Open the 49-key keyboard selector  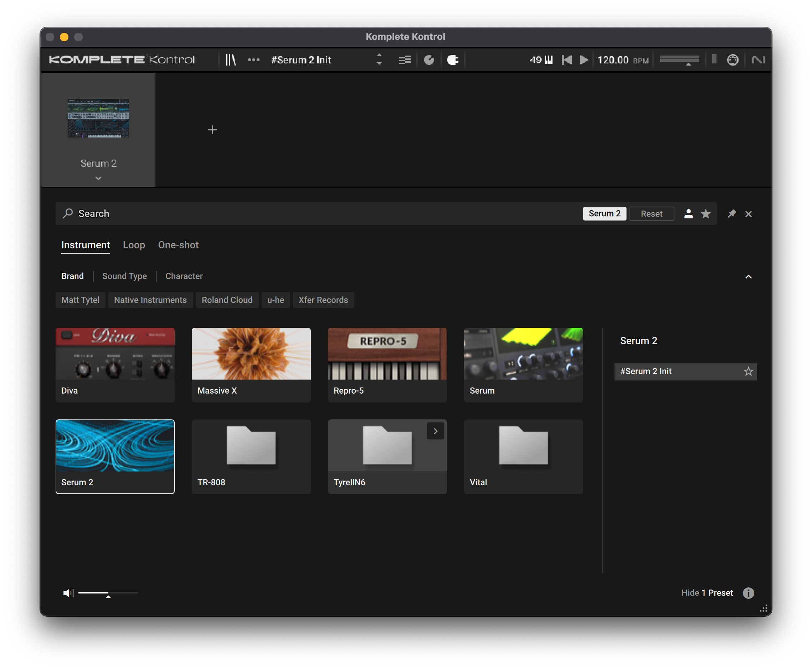(x=541, y=60)
